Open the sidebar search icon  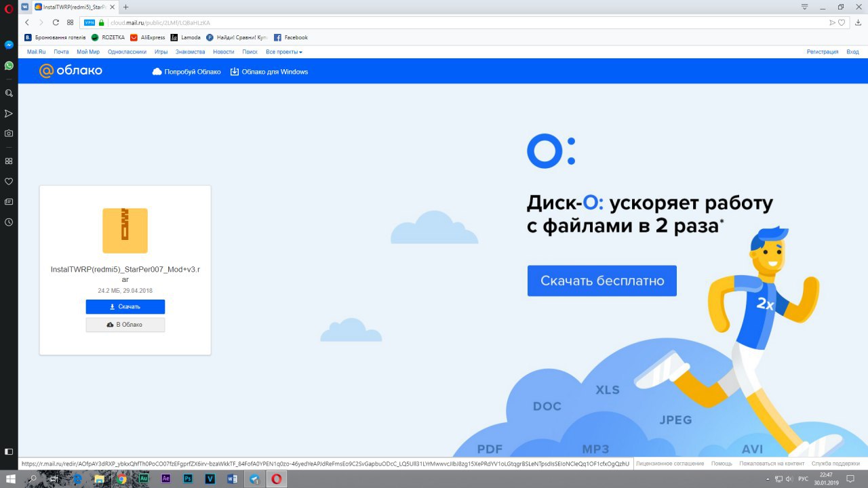9,93
